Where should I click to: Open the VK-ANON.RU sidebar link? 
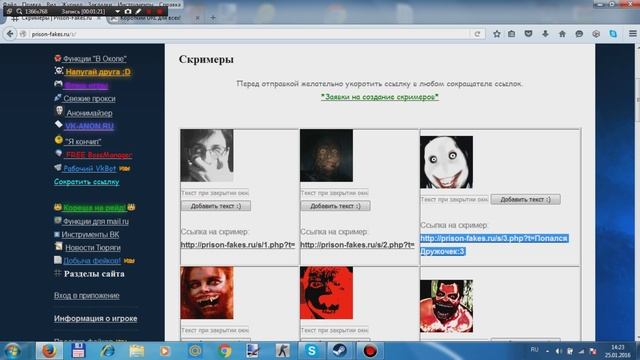pos(89,126)
